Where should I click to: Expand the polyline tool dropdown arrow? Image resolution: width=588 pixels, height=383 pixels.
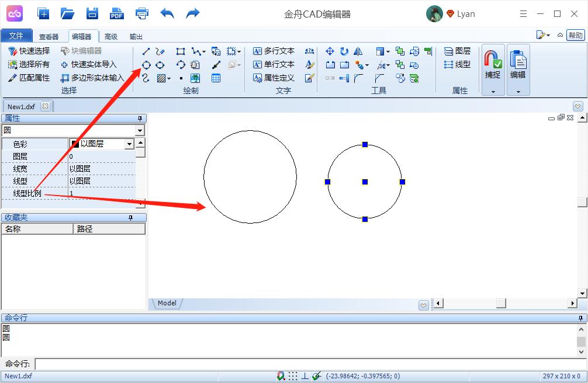(x=203, y=51)
